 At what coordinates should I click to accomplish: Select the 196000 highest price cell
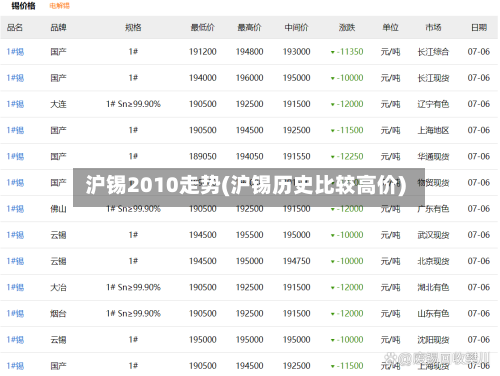point(249,78)
